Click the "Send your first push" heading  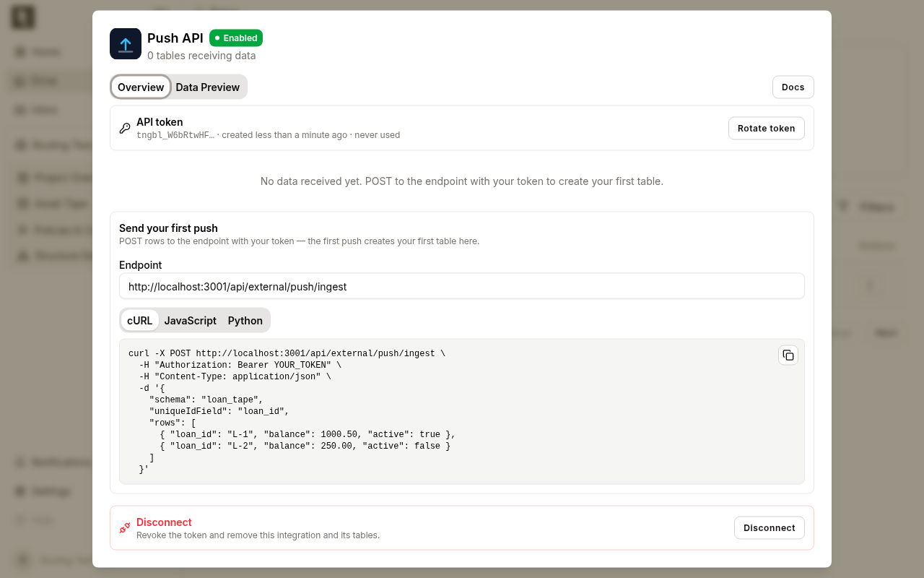coord(168,228)
